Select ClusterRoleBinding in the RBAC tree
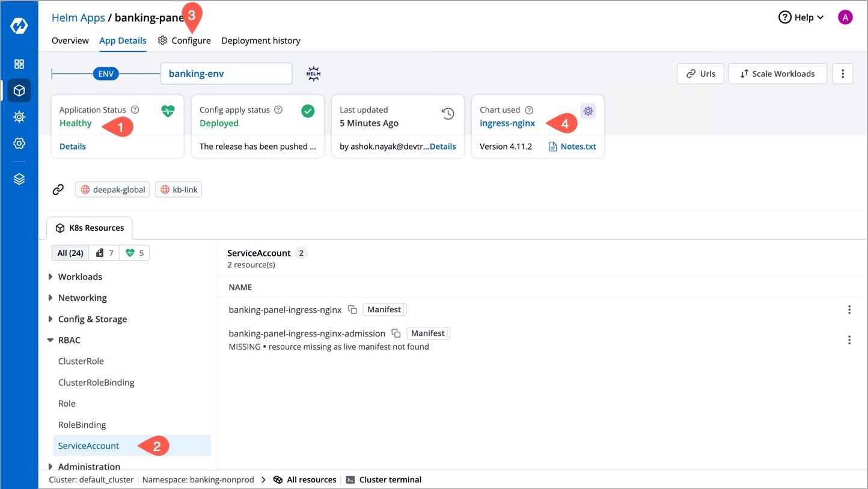 pyautogui.click(x=96, y=383)
